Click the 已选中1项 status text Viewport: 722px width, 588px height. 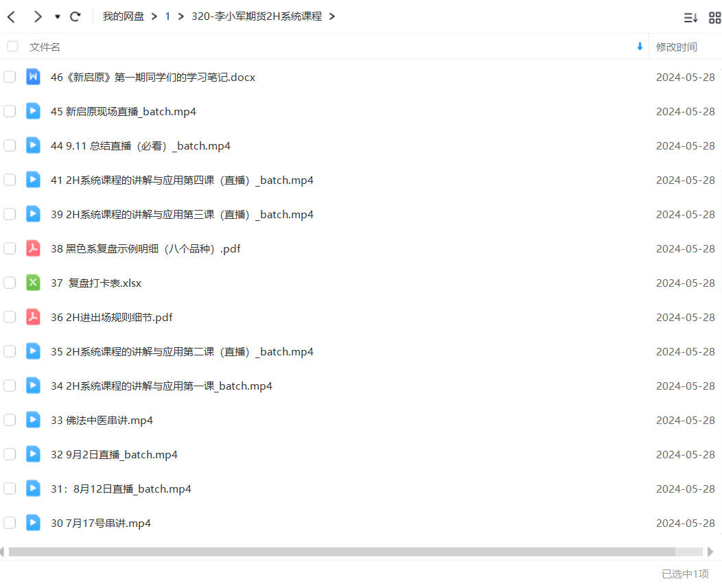tap(685, 574)
